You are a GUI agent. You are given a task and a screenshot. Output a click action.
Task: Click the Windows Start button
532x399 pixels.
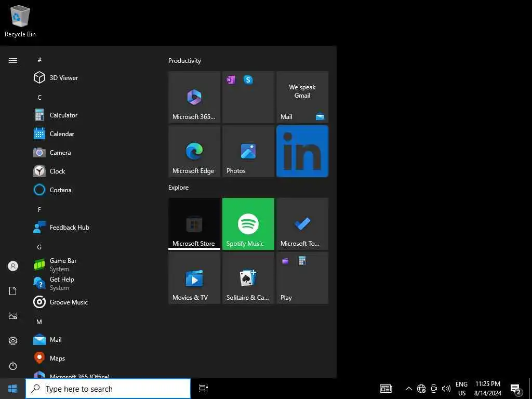(x=12, y=389)
